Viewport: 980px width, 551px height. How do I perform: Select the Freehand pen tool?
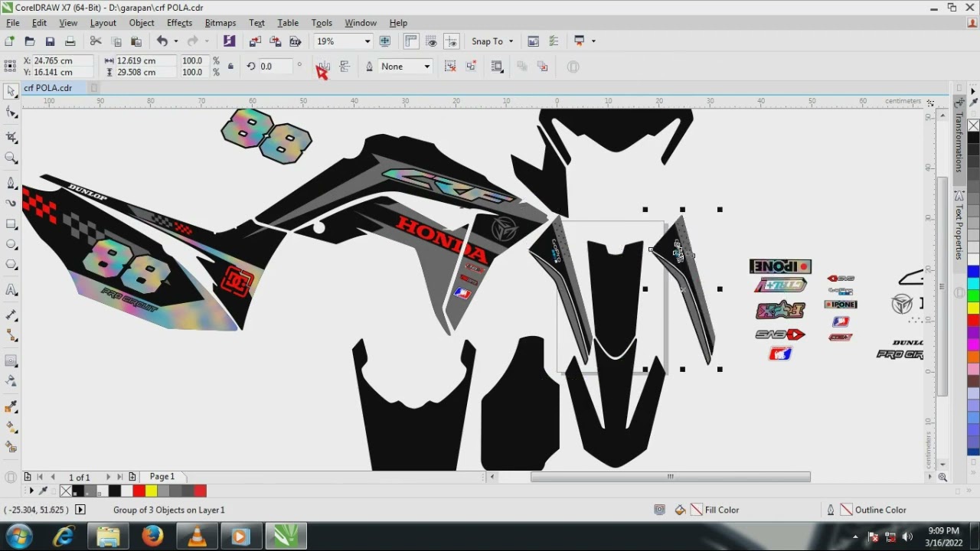11,182
